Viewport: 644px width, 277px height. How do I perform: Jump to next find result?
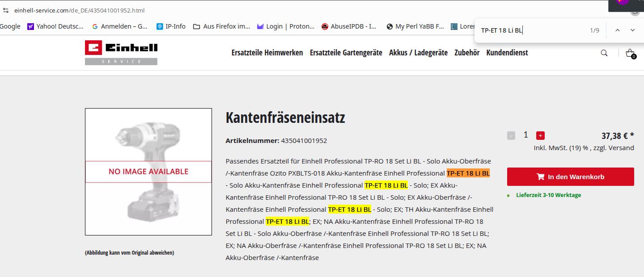pyautogui.click(x=632, y=30)
